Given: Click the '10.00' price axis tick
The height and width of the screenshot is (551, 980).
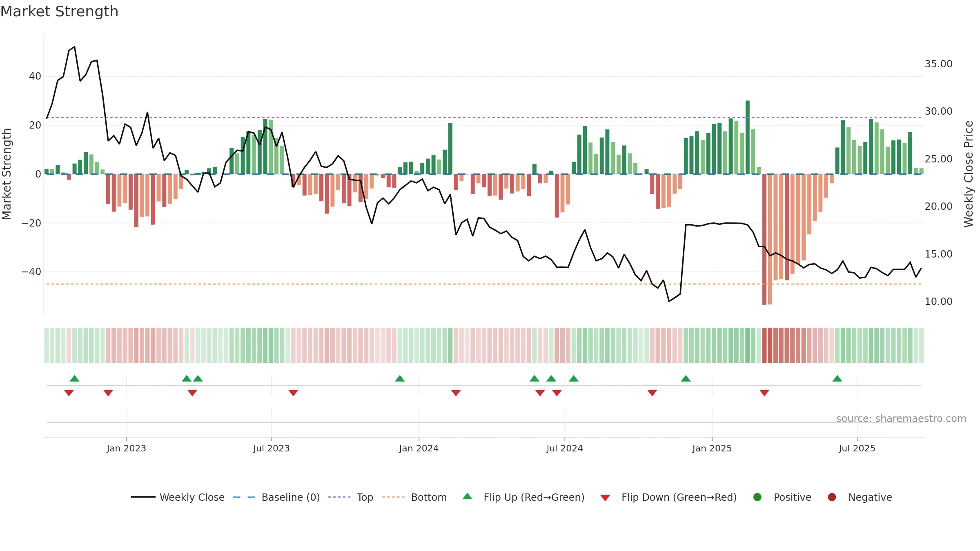Looking at the screenshot, I should 938,302.
